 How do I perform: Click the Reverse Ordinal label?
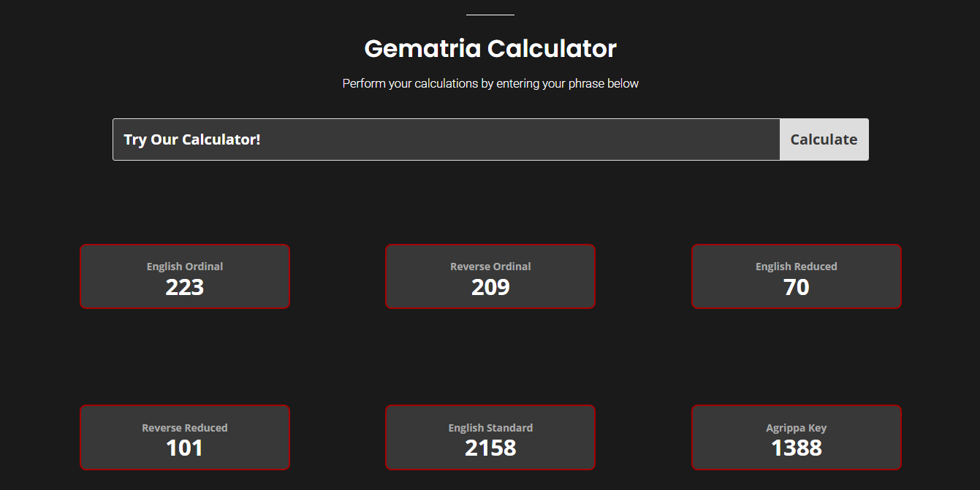(x=490, y=267)
